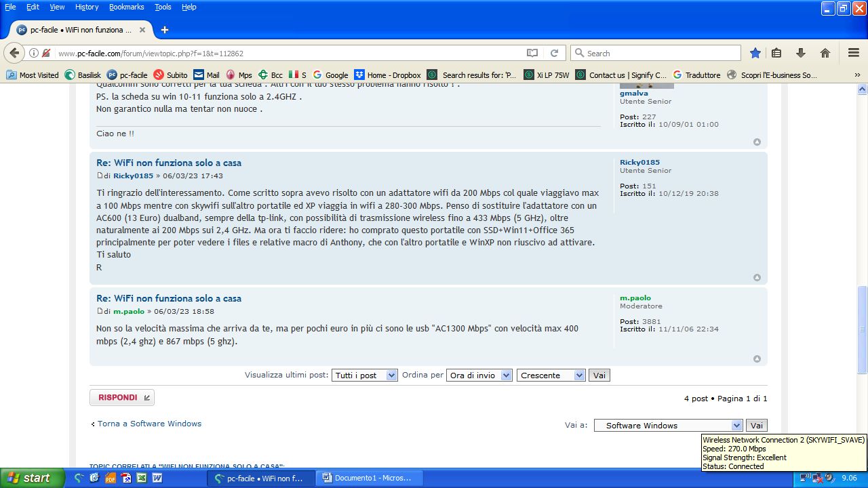
Task: Bookmark this page with the star icon
Action: point(755,53)
